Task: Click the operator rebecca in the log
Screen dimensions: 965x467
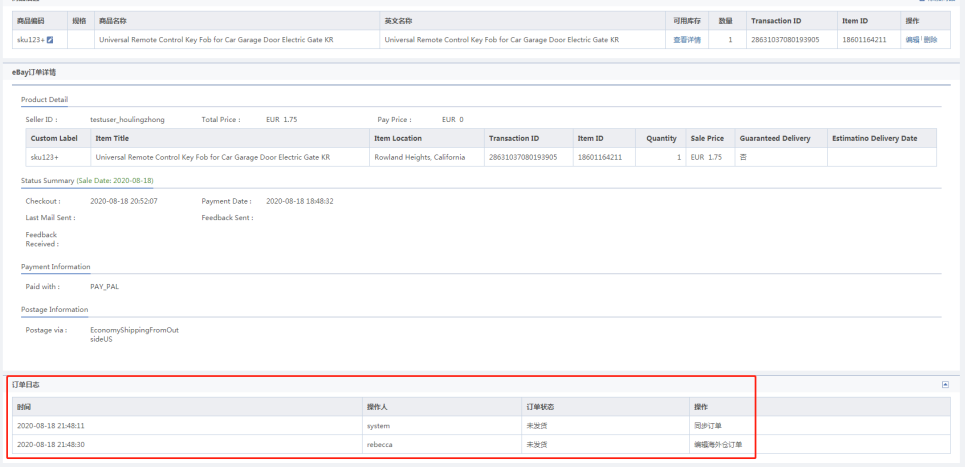Action: pyautogui.click(x=379, y=444)
